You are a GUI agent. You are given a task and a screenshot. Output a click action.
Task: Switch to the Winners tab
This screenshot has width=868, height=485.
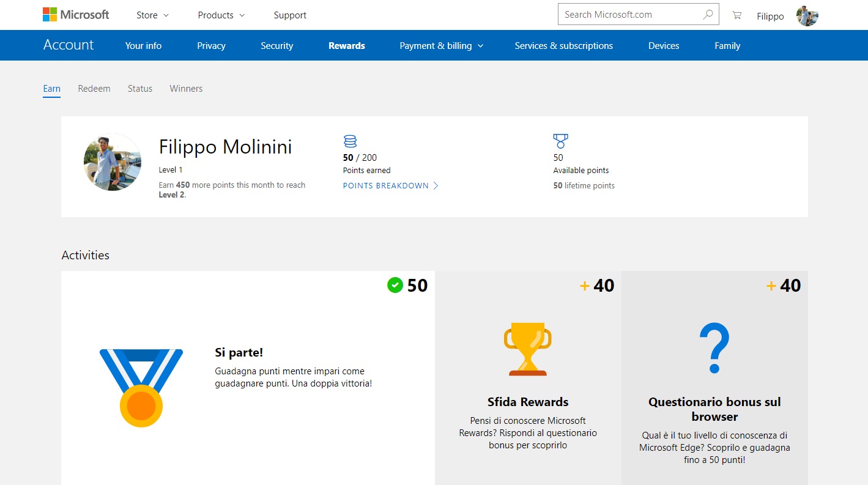point(186,89)
